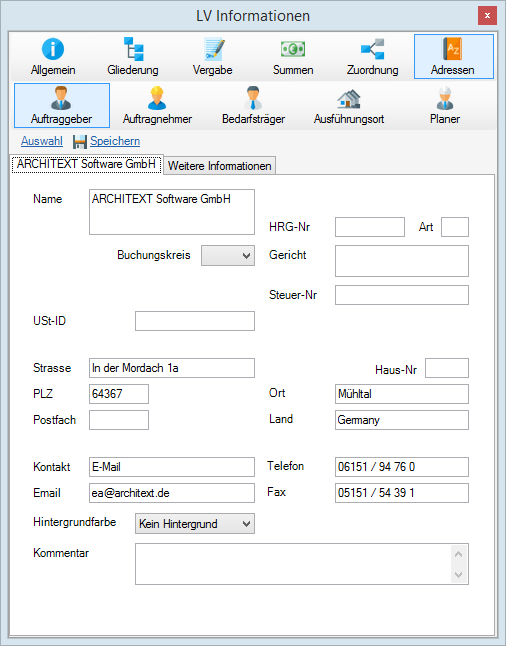Switch to the Vergabe section
Screen dimensions: 506x646
[x=213, y=57]
